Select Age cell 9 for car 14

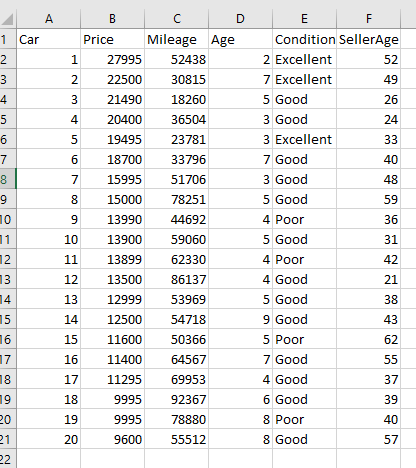coord(241,319)
